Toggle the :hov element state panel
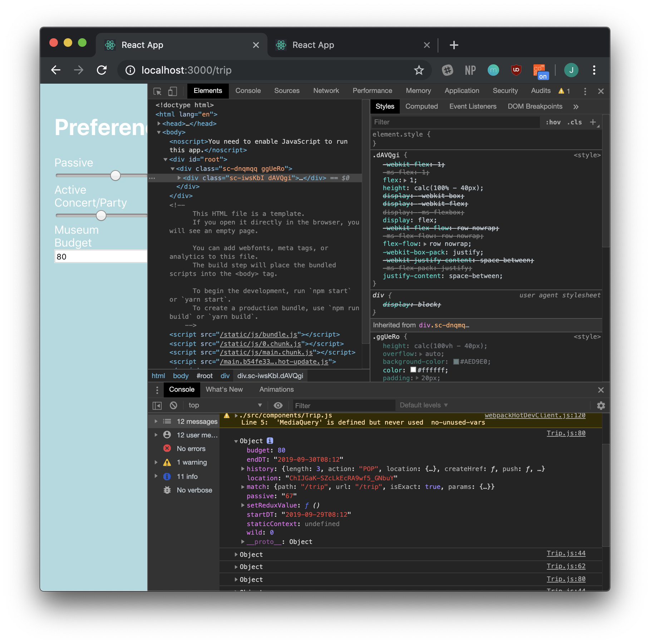This screenshot has width=650, height=644. click(x=553, y=122)
